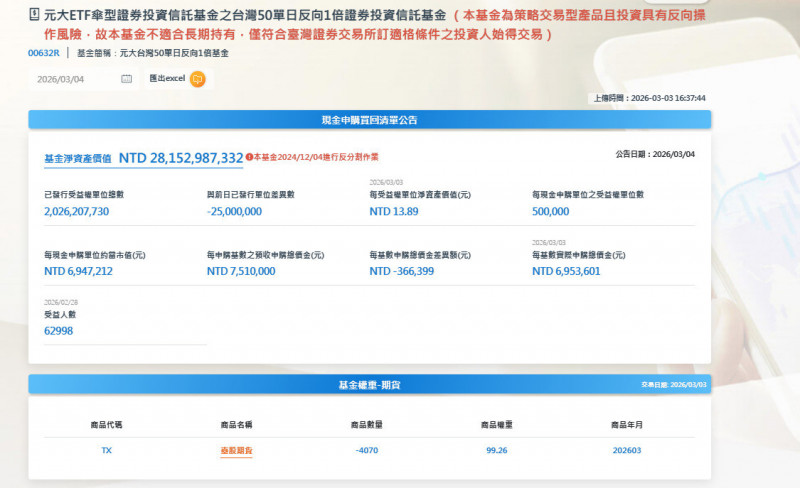The image size is (800, 488).
Task: Click the 商品名稱 column header
Action: 236,424
